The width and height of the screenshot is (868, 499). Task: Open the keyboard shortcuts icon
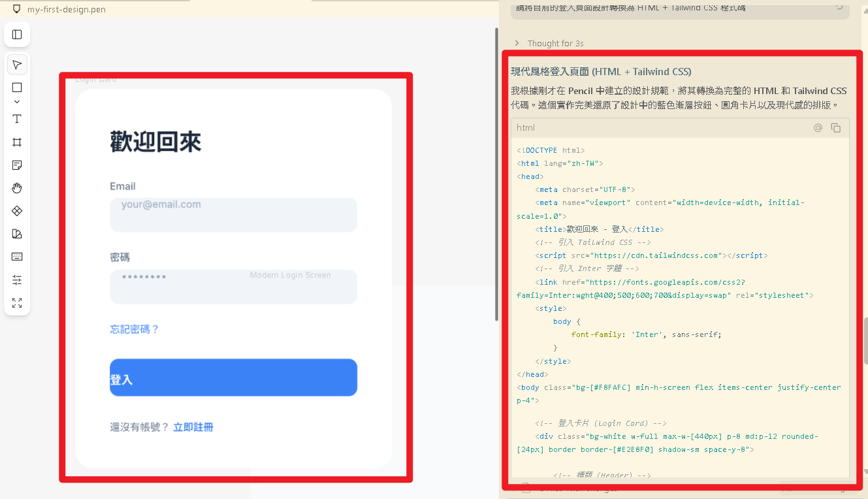pyautogui.click(x=17, y=257)
